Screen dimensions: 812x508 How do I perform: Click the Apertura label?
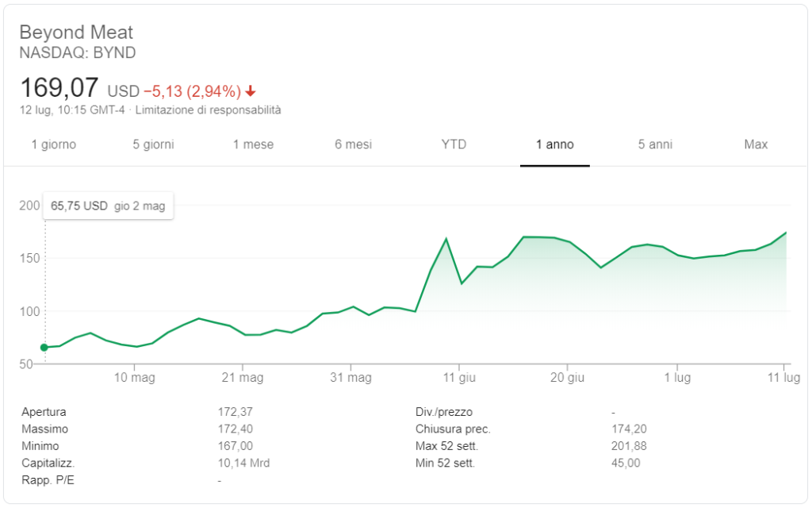coord(44,412)
